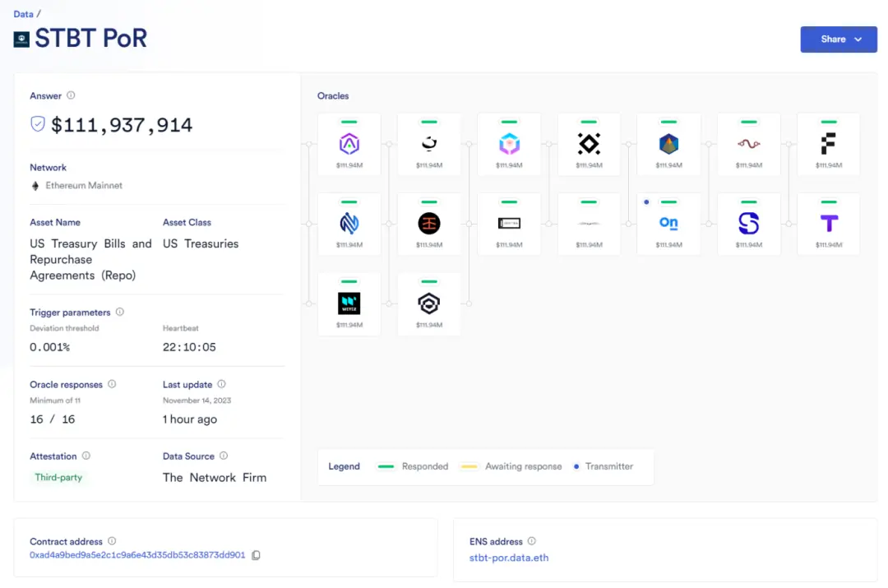
Task: Select the purple hexagon A oracle card
Action: 349,144
